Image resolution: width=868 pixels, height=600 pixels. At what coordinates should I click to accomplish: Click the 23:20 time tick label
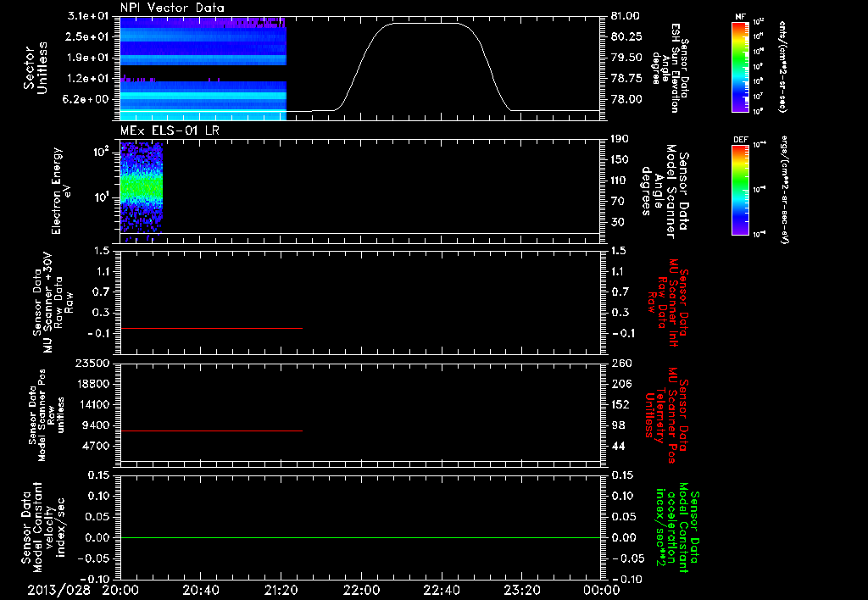click(521, 590)
